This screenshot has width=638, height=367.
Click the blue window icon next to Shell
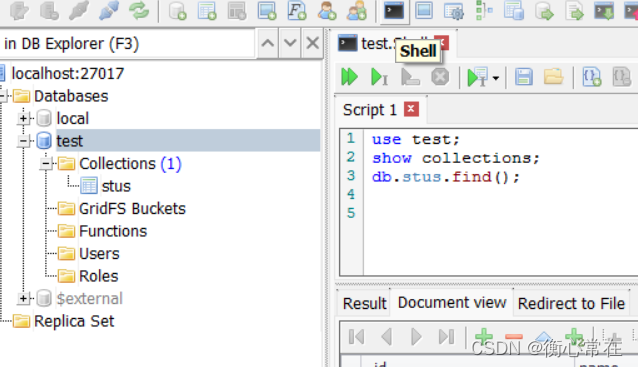tap(424, 11)
